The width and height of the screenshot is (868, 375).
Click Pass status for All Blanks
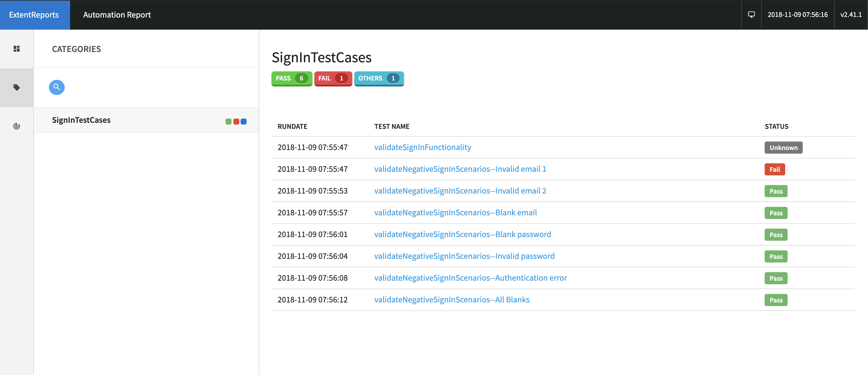point(776,300)
